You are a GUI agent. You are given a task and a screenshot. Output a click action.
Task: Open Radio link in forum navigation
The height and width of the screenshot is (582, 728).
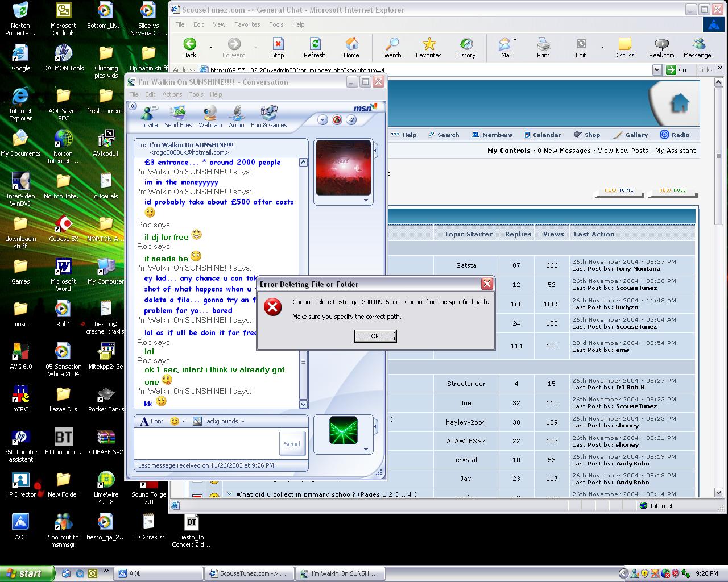[675, 135]
